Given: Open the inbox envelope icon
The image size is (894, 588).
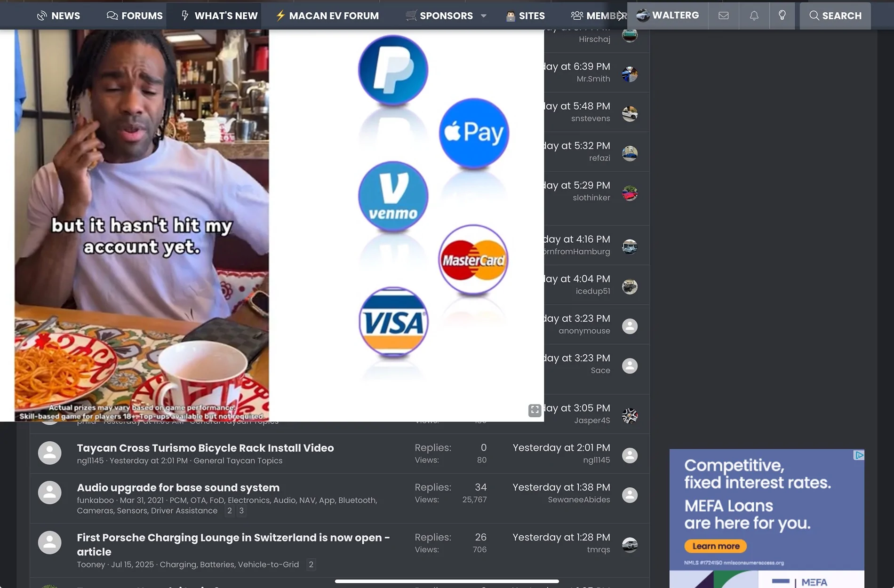Looking at the screenshot, I should point(724,16).
